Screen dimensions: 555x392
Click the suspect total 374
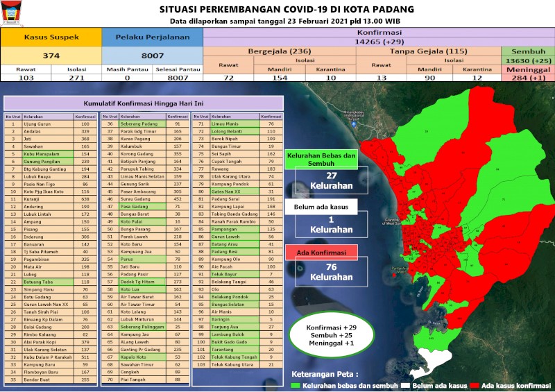point(51,56)
